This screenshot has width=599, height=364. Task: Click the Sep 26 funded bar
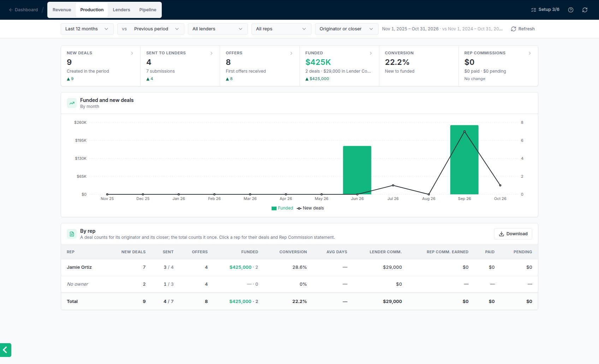(464, 160)
